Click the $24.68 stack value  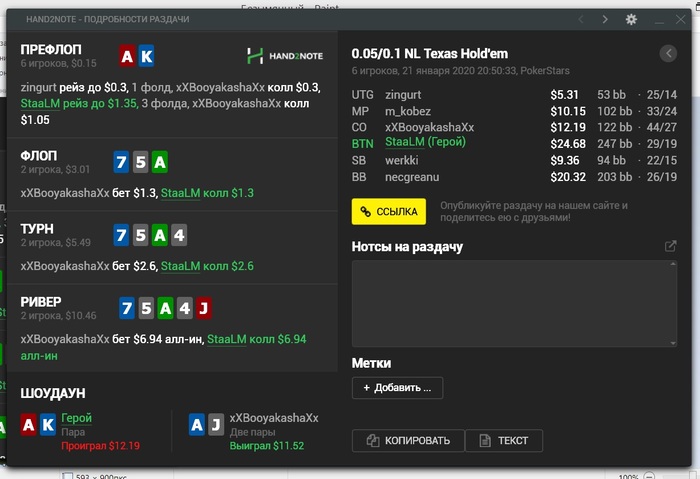(x=568, y=144)
